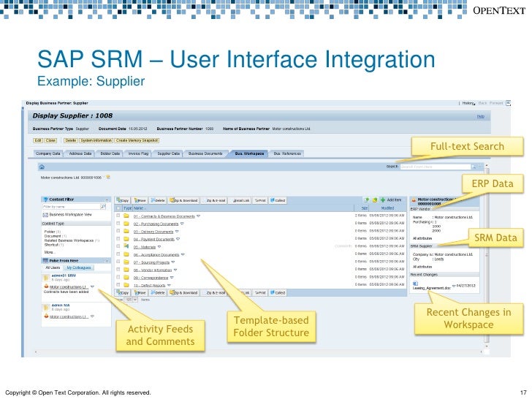Collapse the Content Filter panel
The image size is (532, 399).
(x=107, y=199)
